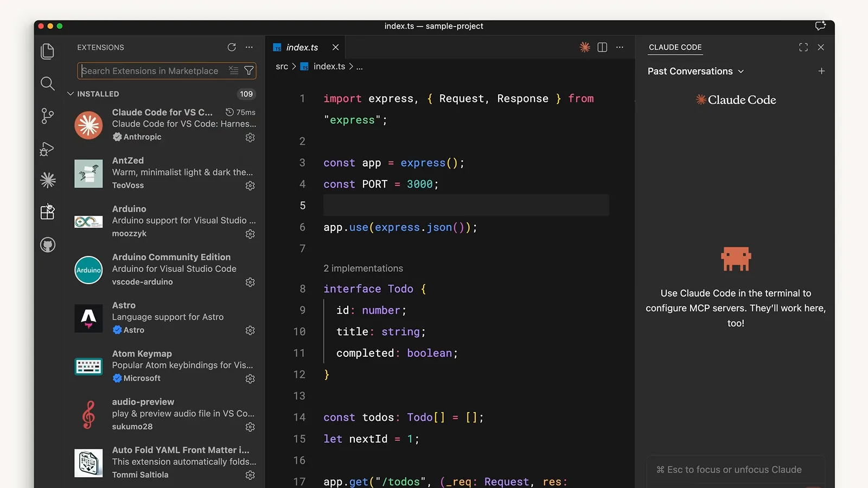Open the Astro extension entry
This screenshot has height=488, width=868.
pos(165,318)
